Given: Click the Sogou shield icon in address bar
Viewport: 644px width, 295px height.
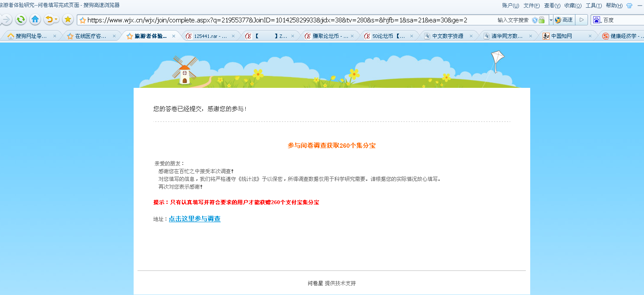Looking at the screenshot, I should pyautogui.click(x=535, y=20).
